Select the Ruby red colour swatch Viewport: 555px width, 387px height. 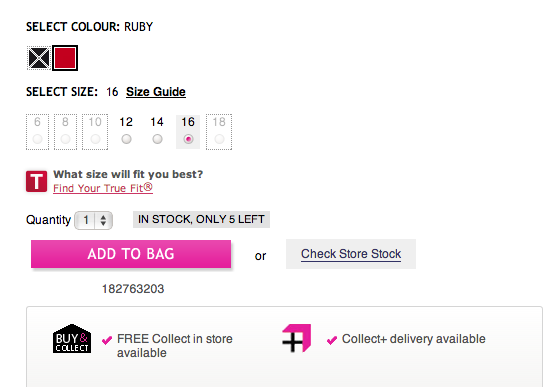click(65, 58)
